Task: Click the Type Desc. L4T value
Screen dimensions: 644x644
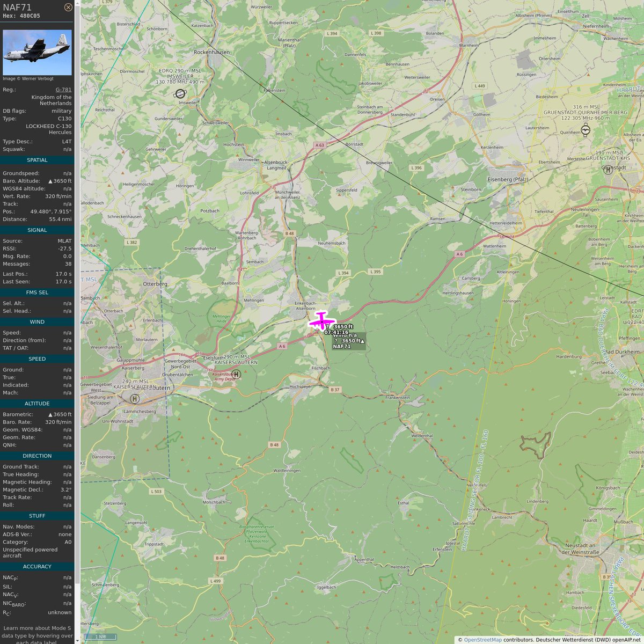Action: coord(67,142)
